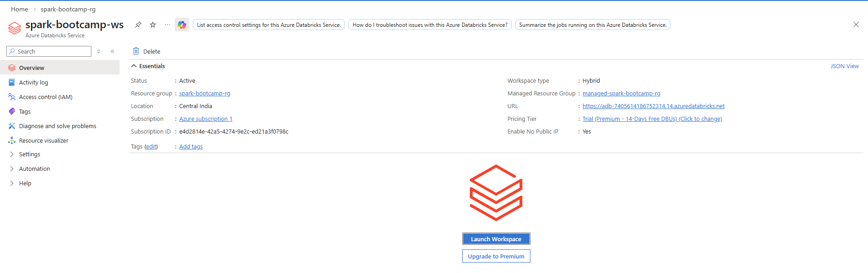
Task: Delete the Databricks workspace
Action: tap(146, 51)
